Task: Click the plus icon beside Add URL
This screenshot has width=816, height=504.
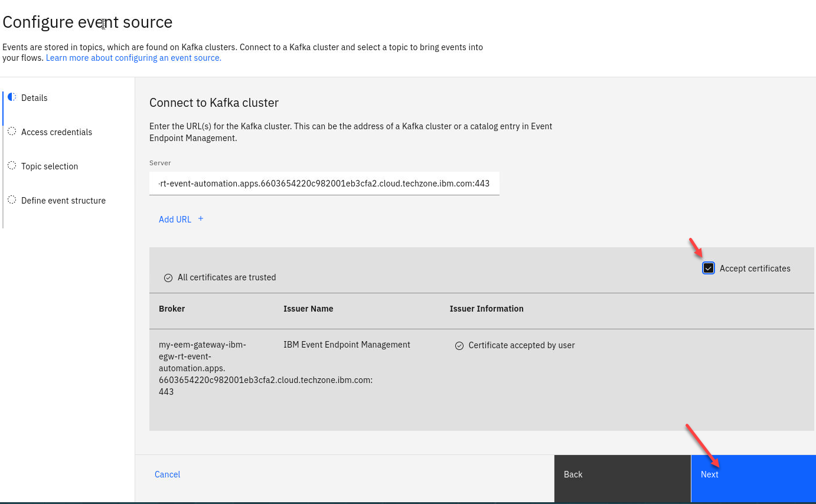Action: pos(201,219)
